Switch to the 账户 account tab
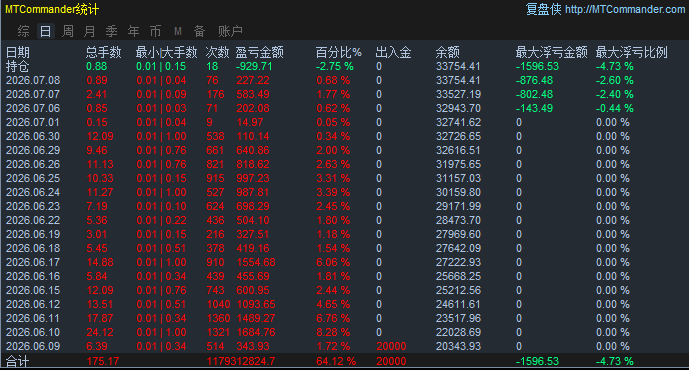This screenshot has width=689, height=370. (x=230, y=31)
